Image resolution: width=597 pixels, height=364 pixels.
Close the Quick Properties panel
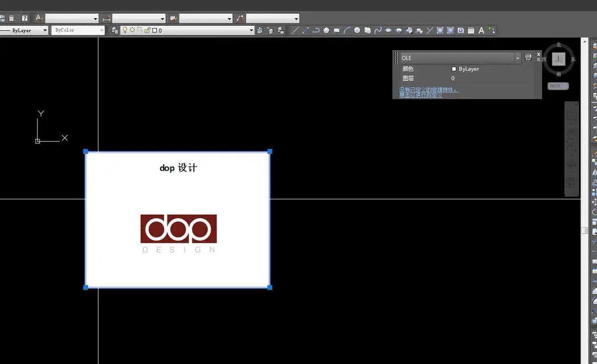tap(538, 55)
